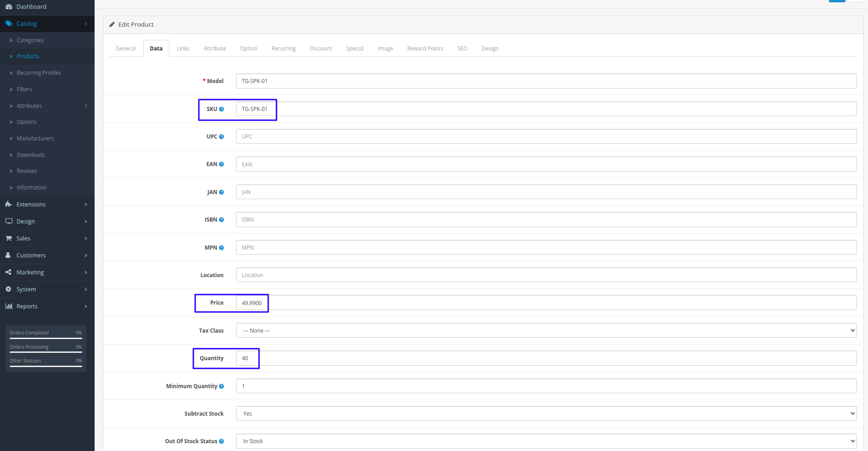
Task: Click into the SKU input field
Action: (546, 109)
